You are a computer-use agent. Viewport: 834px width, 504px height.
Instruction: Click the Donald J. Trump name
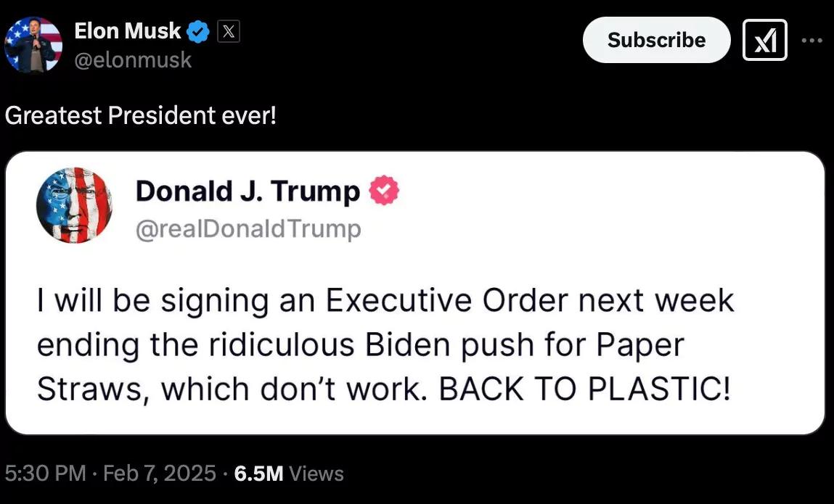[x=248, y=191]
